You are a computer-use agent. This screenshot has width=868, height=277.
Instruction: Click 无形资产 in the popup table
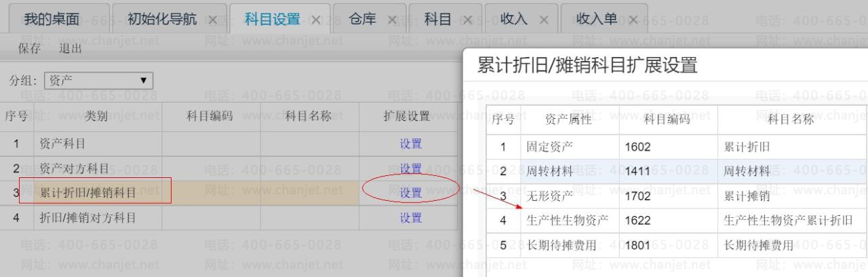point(550,196)
